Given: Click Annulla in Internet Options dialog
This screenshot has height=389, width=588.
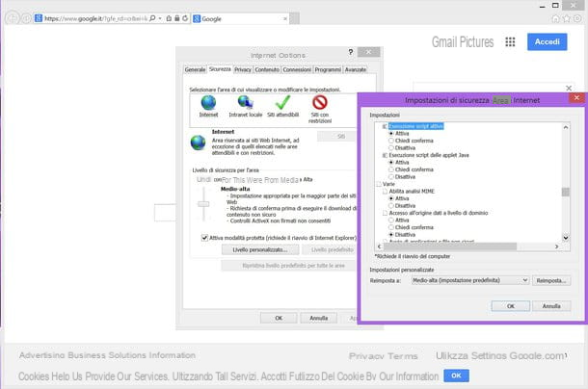Looking at the screenshot, I should click(318, 318).
